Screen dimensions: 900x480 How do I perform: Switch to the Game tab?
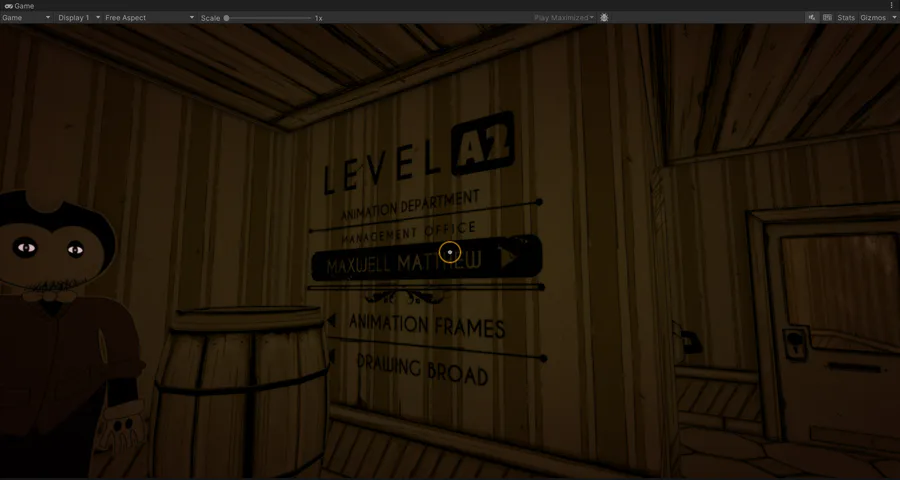click(x=19, y=6)
